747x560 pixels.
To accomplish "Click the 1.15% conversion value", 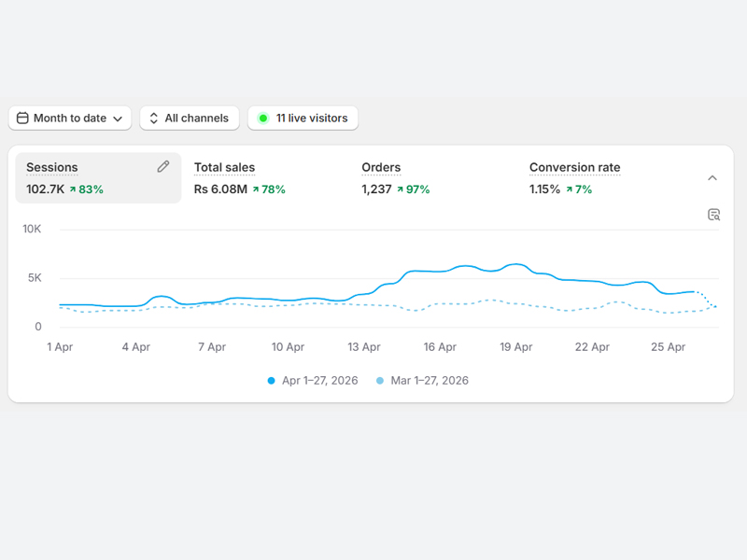I will (x=544, y=189).
